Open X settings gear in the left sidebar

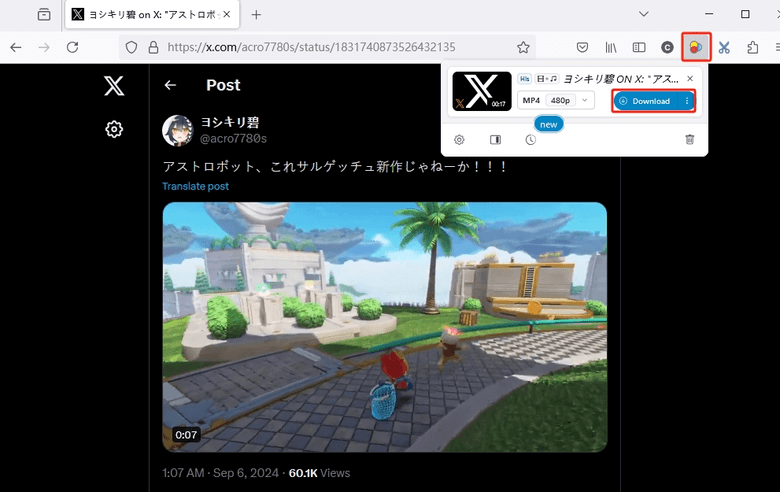tap(114, 129)
